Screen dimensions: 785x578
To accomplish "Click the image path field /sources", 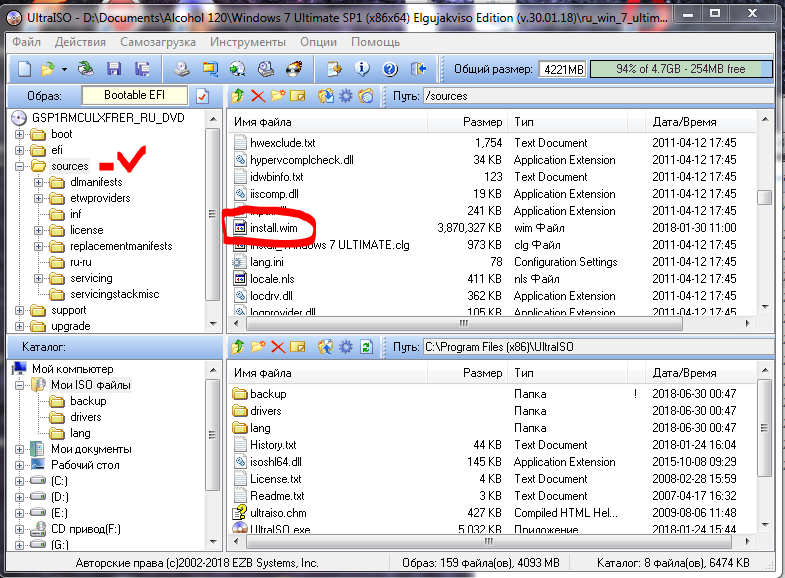I will [x=598, y=96].
